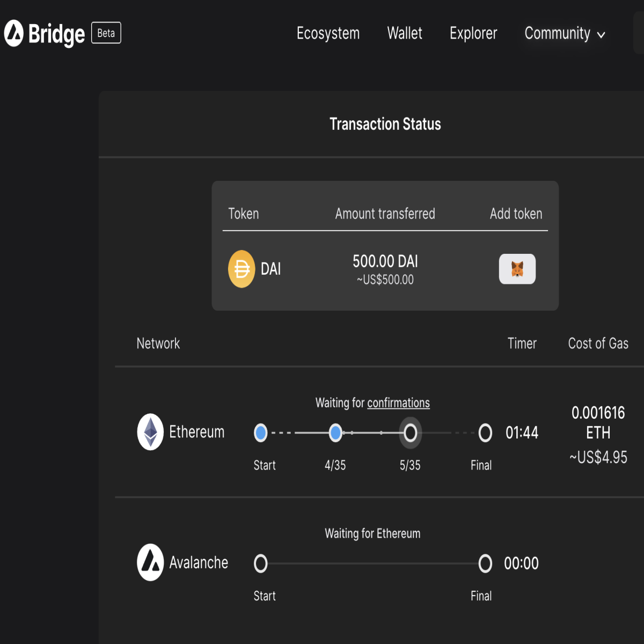
Task: Click the Cost of Gas column label
Action: [598, 343]
